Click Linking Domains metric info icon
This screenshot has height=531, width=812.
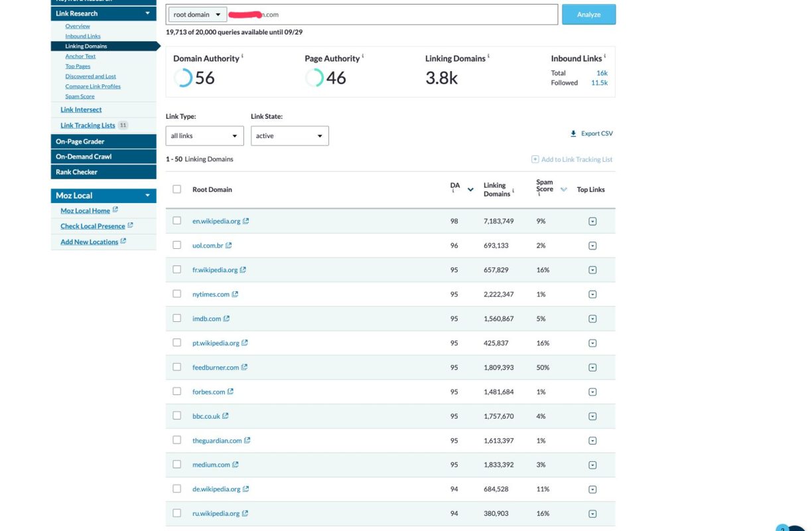[x=489, y=56]
